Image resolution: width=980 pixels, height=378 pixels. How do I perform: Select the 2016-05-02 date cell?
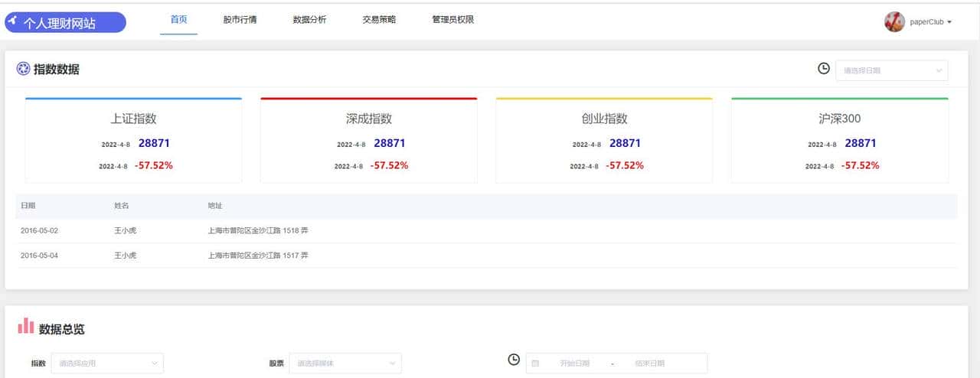[x=39, y=230]
